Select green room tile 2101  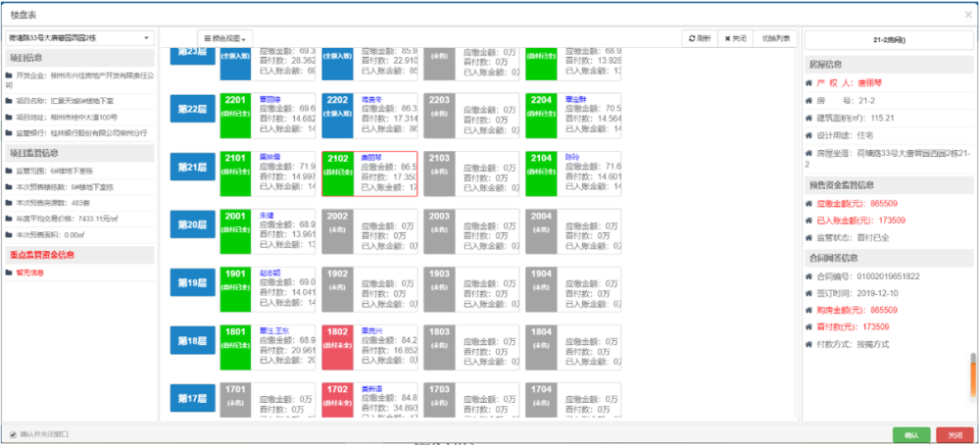tap(235, 173)
